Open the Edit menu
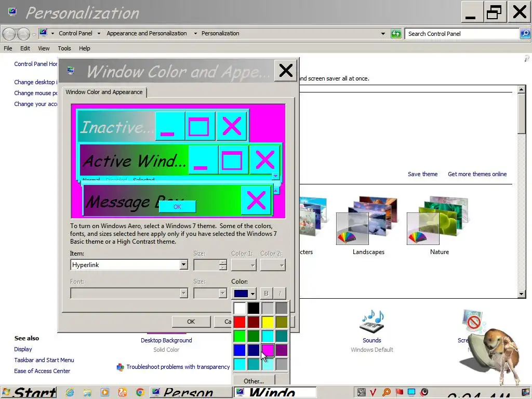 click(25, 48)
